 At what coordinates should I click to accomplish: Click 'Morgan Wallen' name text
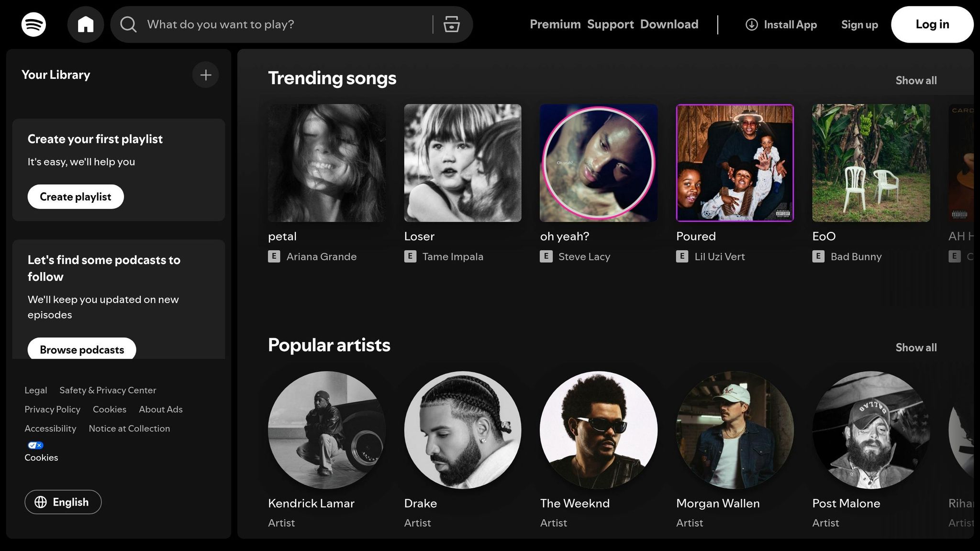pyautogui.click(x=718, y=503)
